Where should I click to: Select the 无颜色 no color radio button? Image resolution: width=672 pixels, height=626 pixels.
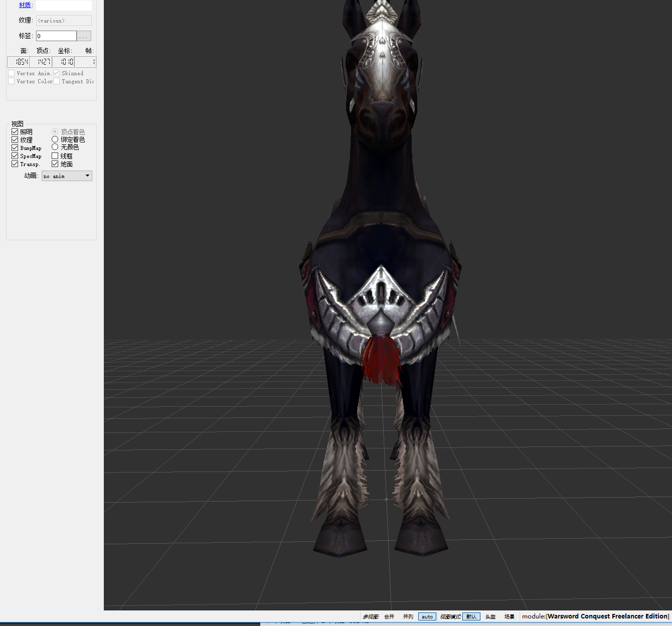[55, 147]
